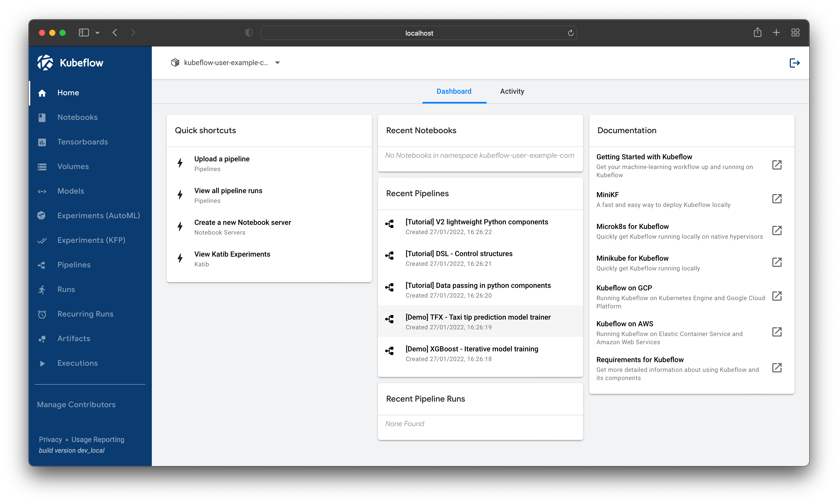Open the browser tab overview chevron

pos(98,32)
